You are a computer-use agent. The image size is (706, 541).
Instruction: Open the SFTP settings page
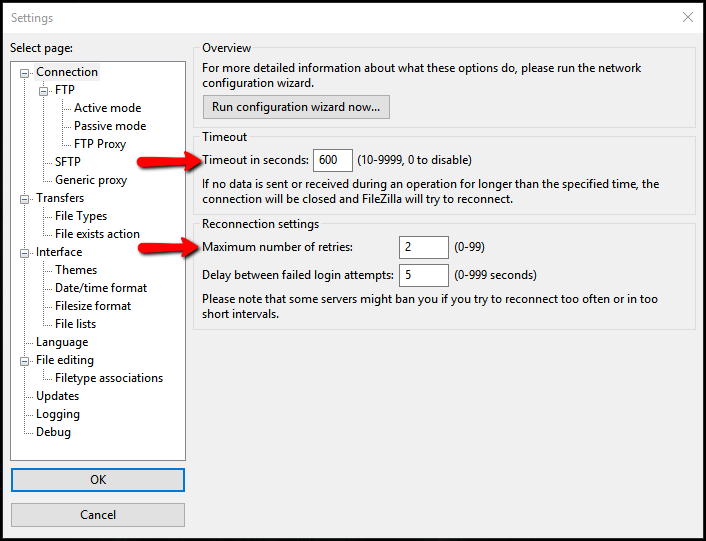(68, 162)
